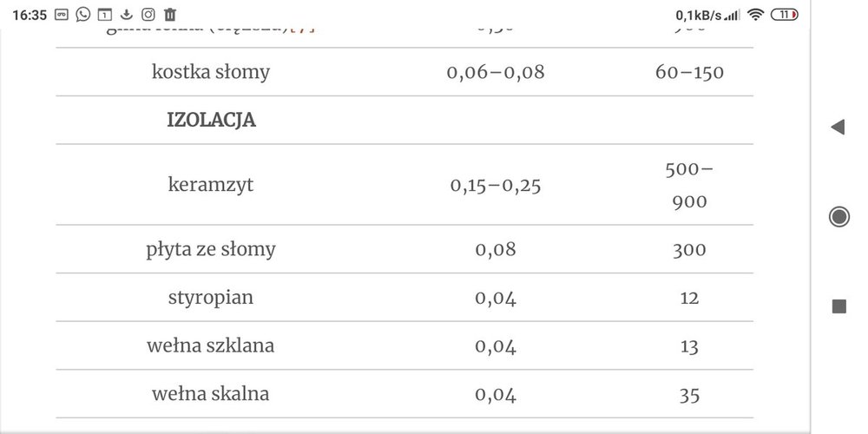Viewport: 868px width, 434px height.
Task: Tap the WhatsApp notification icon
Action: pos(82,14)
